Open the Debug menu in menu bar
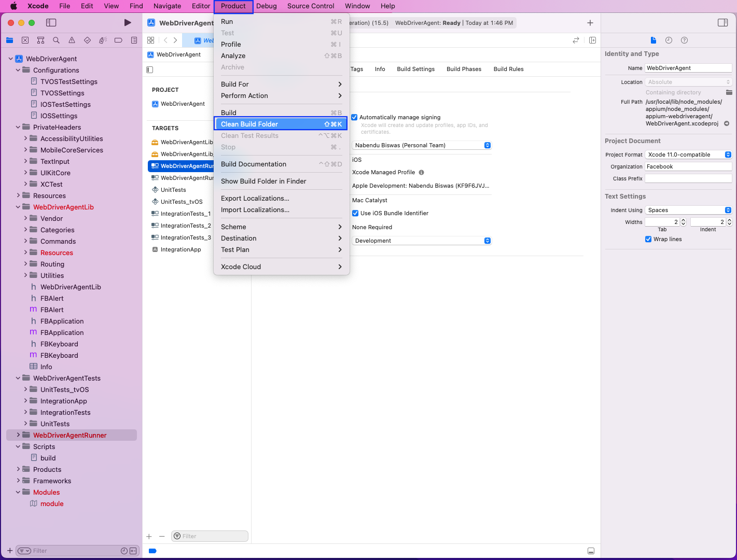Viewport: 737px width, 560px height. [267, 6]
